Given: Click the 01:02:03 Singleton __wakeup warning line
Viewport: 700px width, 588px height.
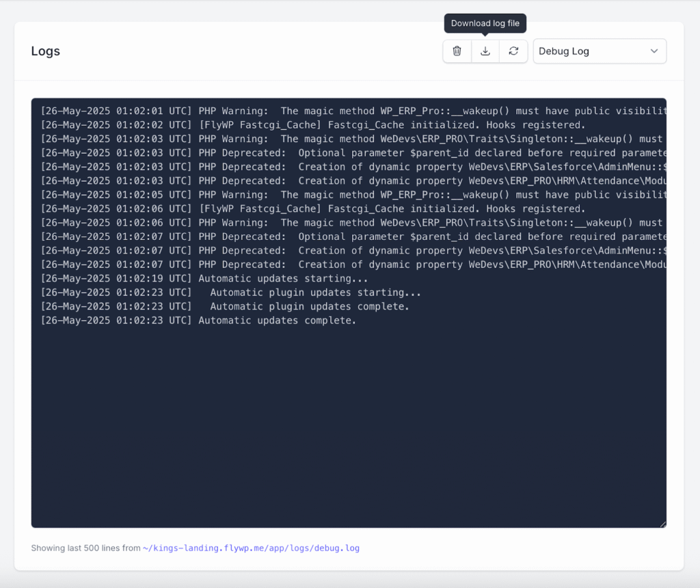Looking at the screenshot, I should (x=353, y=139).
